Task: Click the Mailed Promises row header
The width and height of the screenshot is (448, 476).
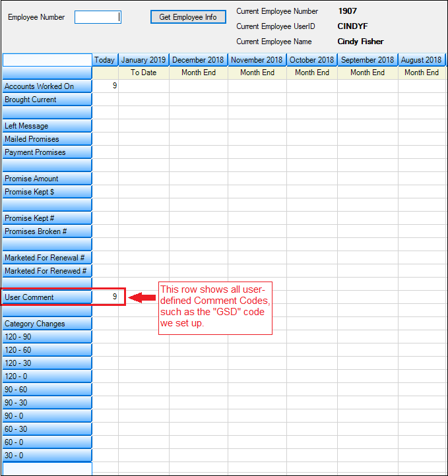Action: (47, 139)
